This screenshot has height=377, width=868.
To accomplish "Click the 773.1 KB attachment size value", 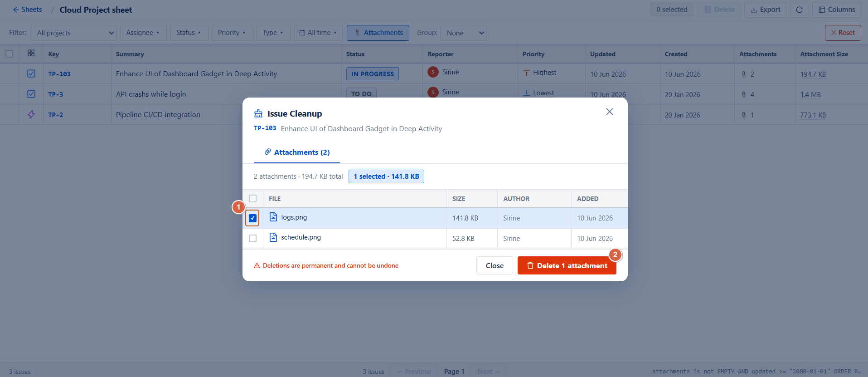I will 813,115.
